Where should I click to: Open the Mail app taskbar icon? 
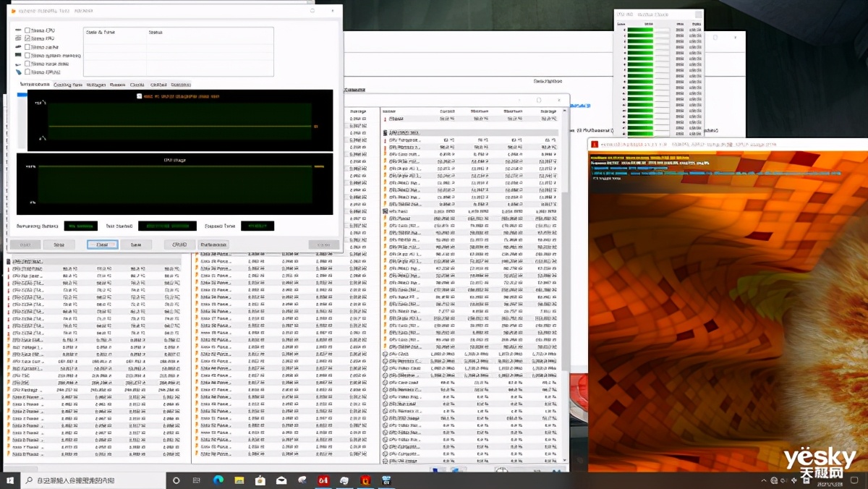(281, 480)
